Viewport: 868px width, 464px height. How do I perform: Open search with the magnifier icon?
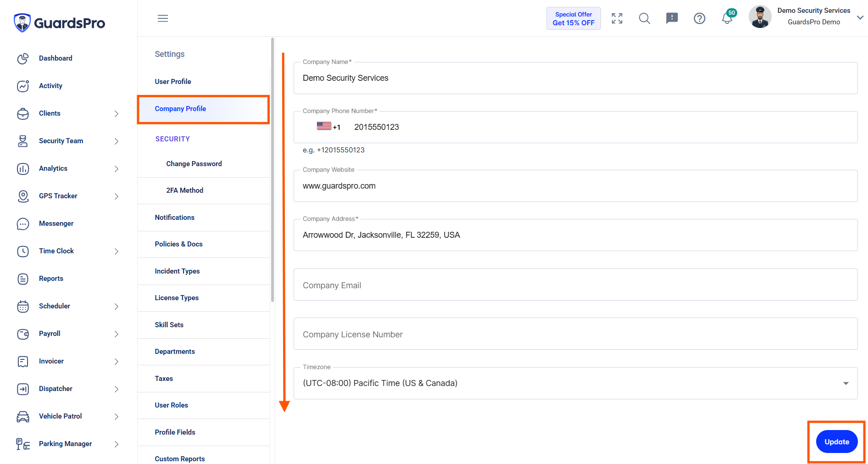645,18
